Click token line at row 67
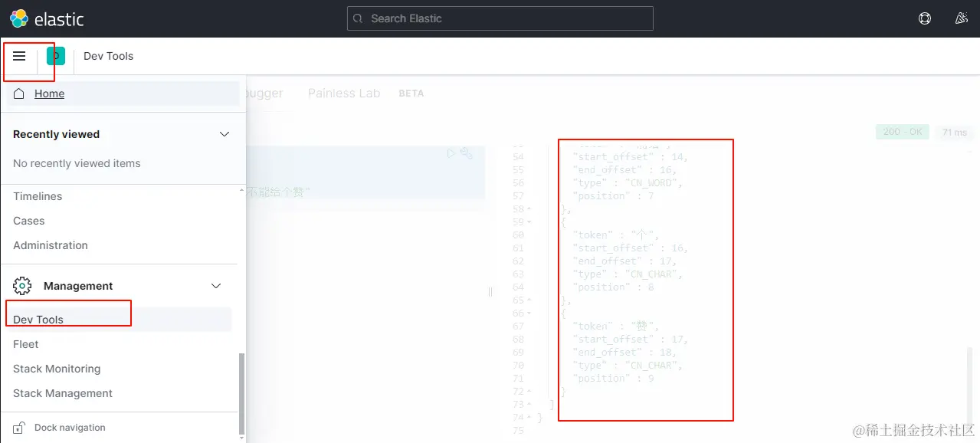This screenshot has width=980, height=443. point(615,327)
